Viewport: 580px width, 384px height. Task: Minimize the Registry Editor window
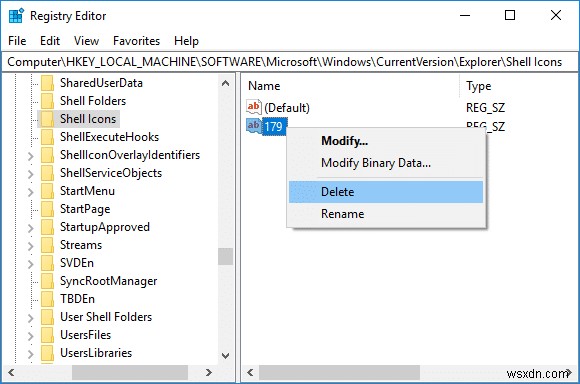click(465, 16)
